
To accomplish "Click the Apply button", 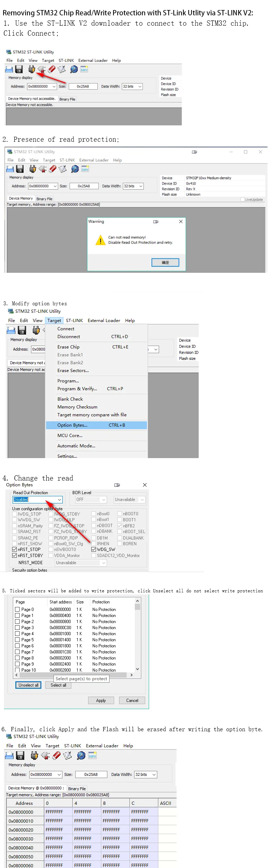I will [x=101, y=700].
